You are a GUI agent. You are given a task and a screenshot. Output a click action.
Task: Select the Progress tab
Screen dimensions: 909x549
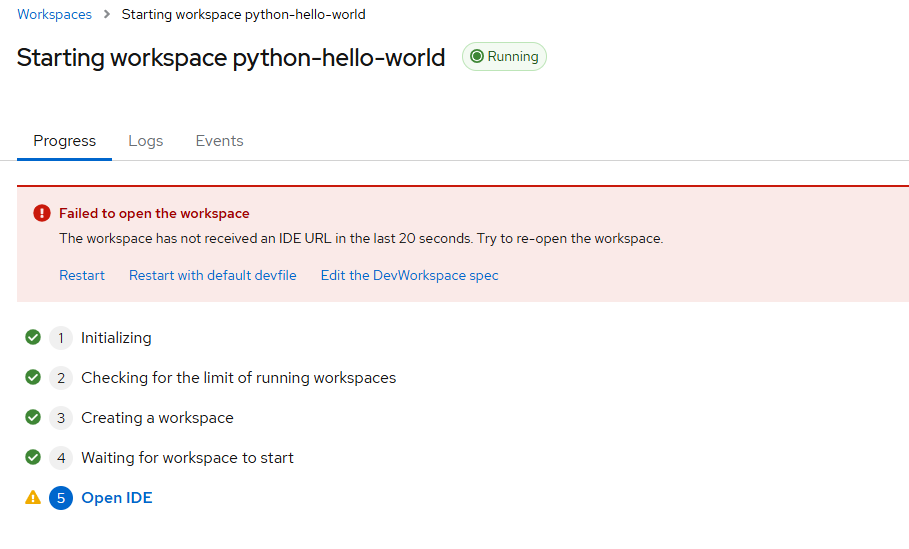[64, 141]
